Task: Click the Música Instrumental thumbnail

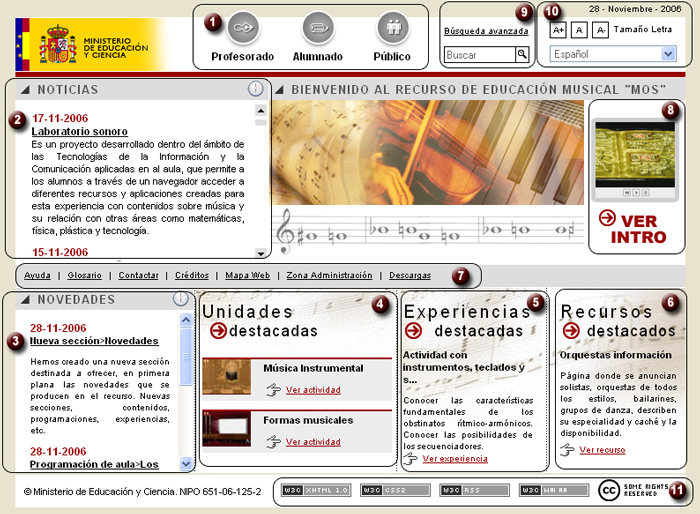Action: pyautogui.click(x=227, y=377)
